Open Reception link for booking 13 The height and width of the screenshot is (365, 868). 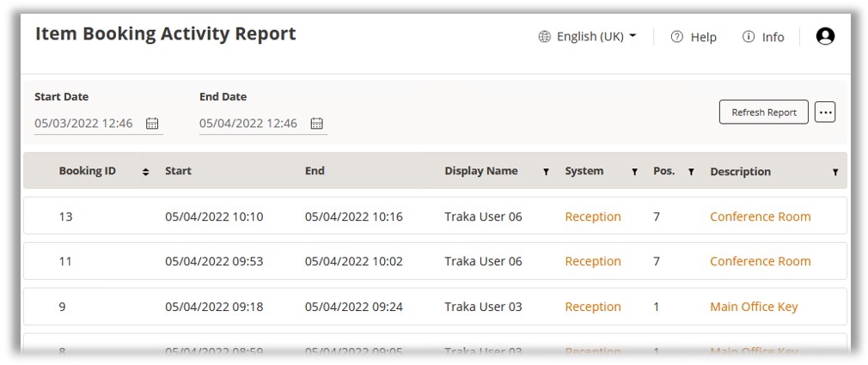pyautogui.click(x=592, y=216)
